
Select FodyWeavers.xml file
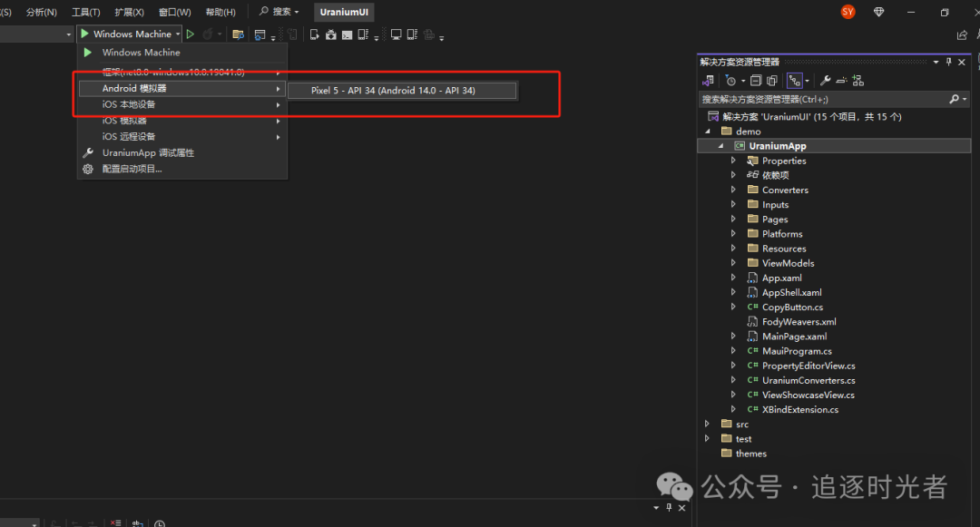[x=799, y=322]
